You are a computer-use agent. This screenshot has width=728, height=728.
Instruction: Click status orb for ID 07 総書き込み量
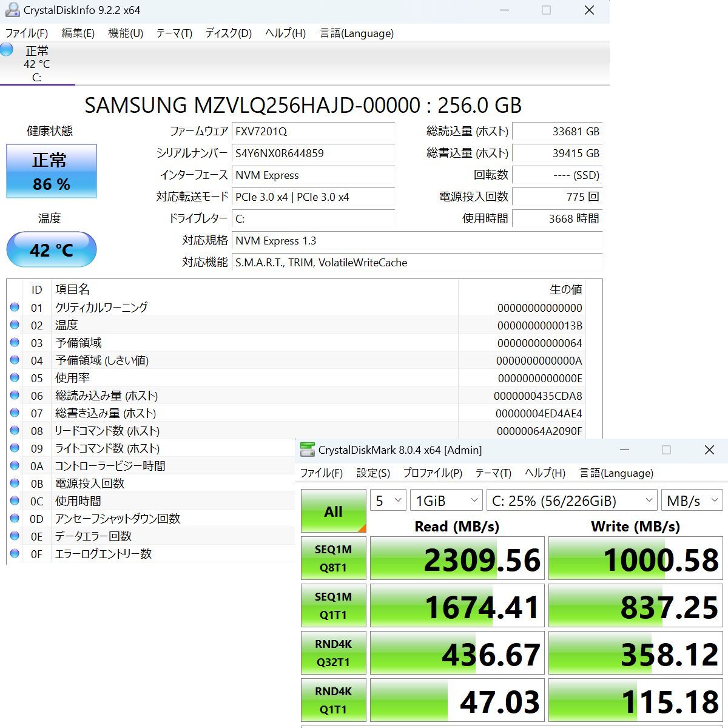click(15, 413)
